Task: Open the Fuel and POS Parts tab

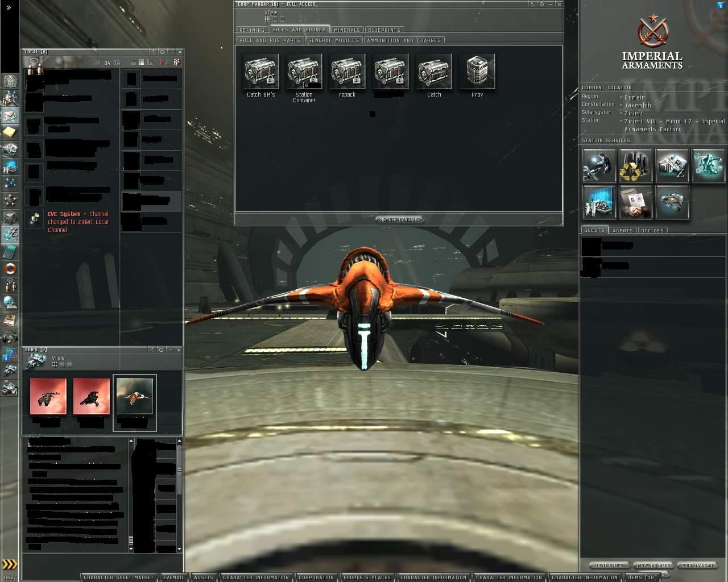Action: [x=270, y=40]
